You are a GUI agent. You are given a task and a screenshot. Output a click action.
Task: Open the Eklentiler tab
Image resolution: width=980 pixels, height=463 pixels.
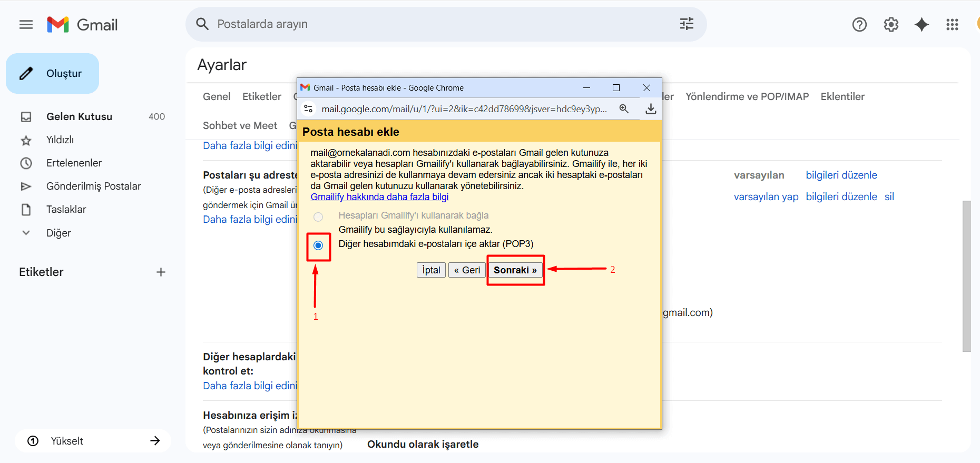click(x=842, y=96)
